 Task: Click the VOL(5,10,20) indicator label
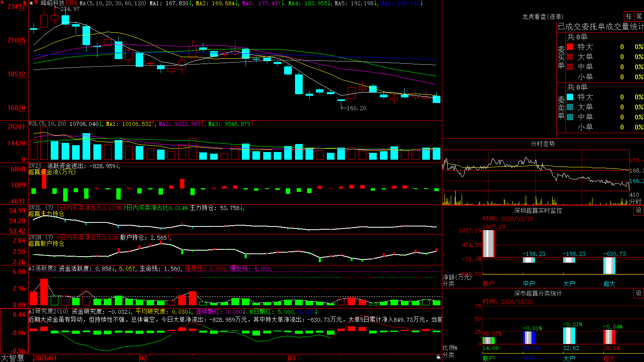47,124
